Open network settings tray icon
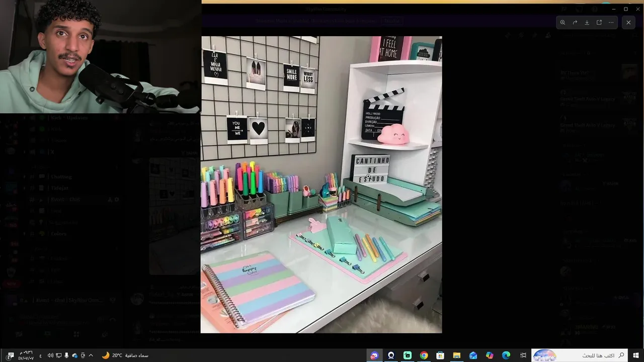Screen dimensions: 644x362 coord(59,355)
